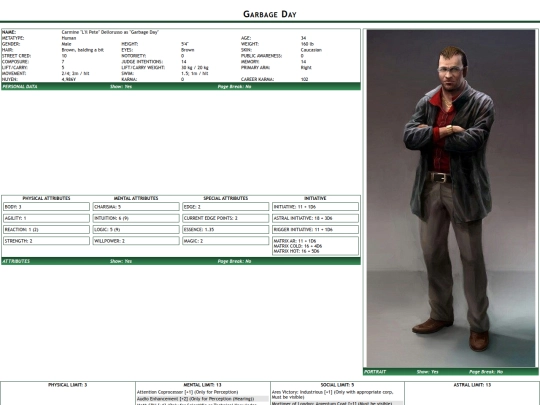Click the PHYSICAL LIMIT: 3 heading
Image resolution: width=540 pixels, height=405 pixels.
click(68, 385)
